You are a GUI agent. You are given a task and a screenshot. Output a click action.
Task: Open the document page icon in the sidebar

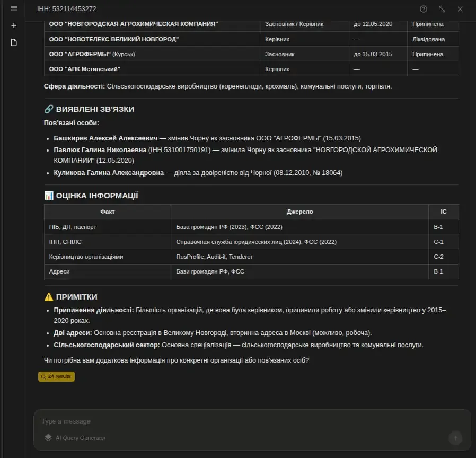point(14,42)
